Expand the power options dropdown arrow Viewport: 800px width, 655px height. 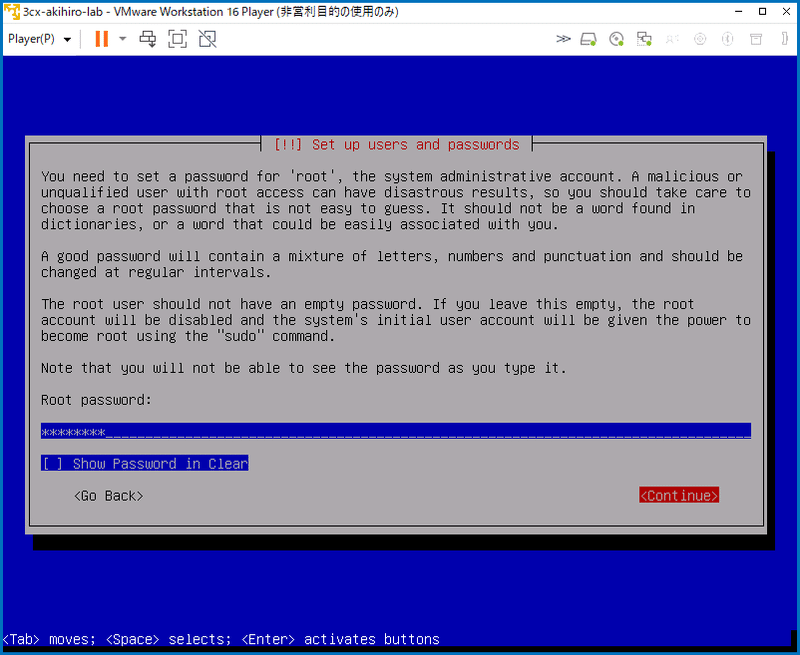pos(122,39)
